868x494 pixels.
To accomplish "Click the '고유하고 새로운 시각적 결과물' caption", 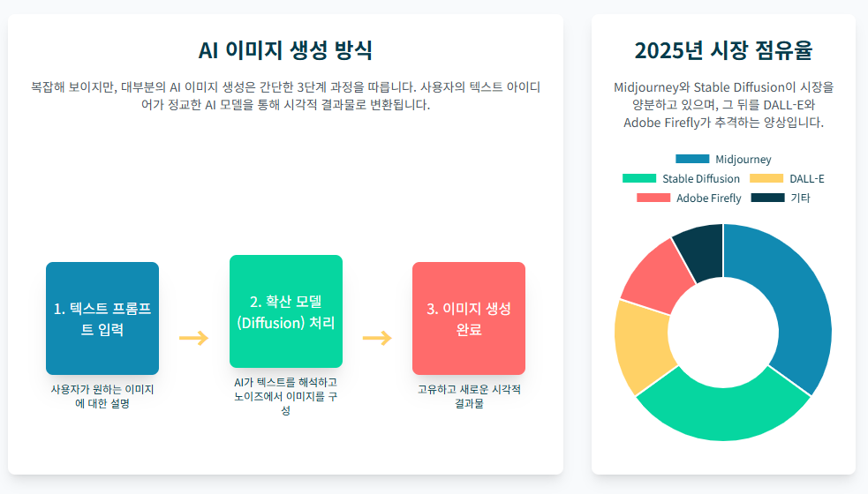I will [x=469, y=396].
